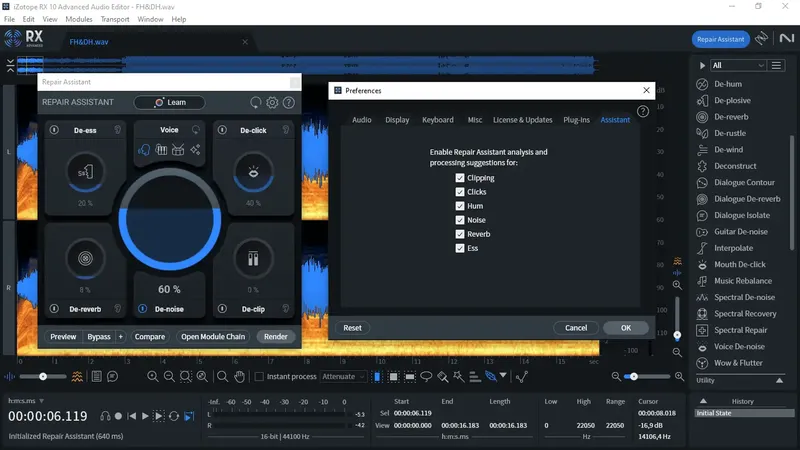
Task: Select the Lasso selection tool
Action: pyautogui.click(x=426, y=377)
